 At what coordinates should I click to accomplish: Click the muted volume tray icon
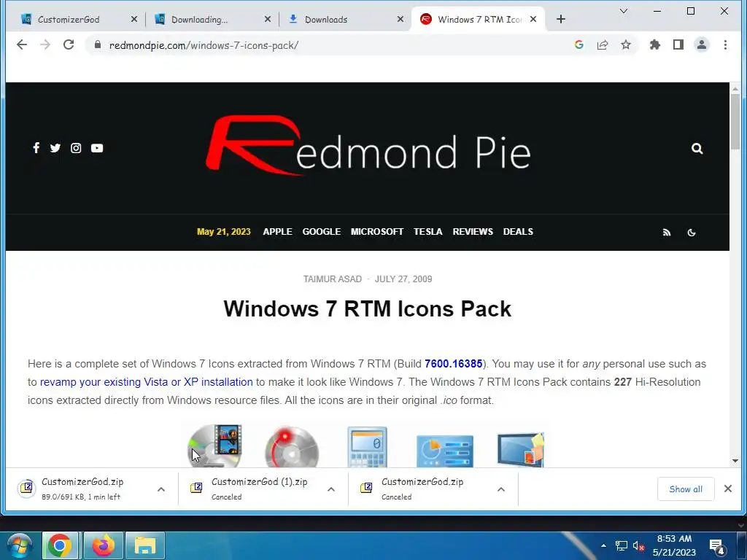click(x=638, y=545)
